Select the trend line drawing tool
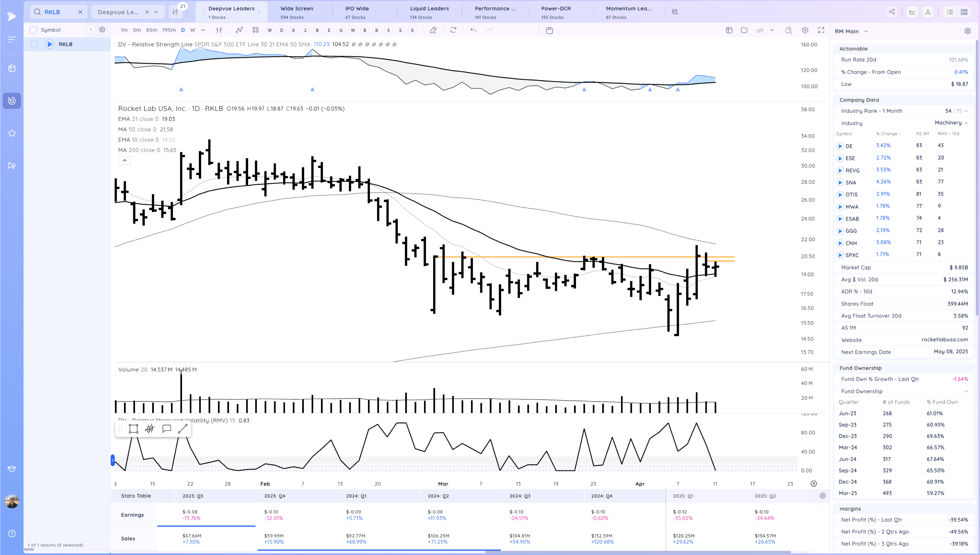Screen dimensions: 980x555 click(183, 429)
